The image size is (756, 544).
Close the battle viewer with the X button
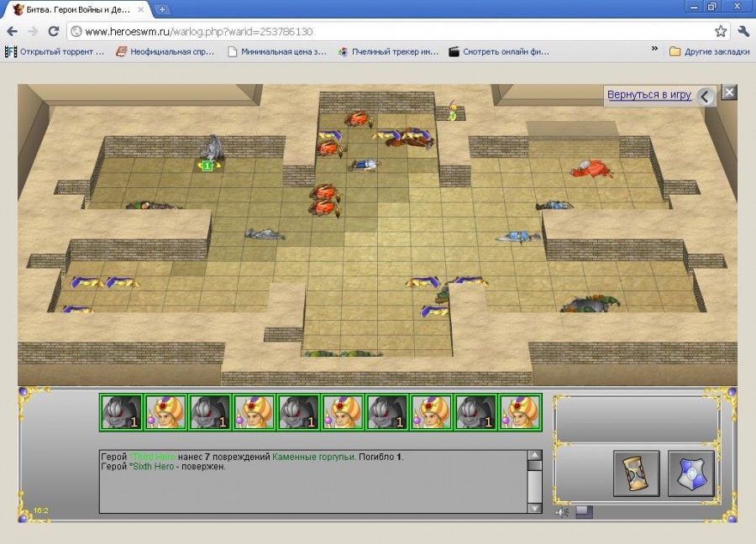pyautogui.click(x=729, y=92)
